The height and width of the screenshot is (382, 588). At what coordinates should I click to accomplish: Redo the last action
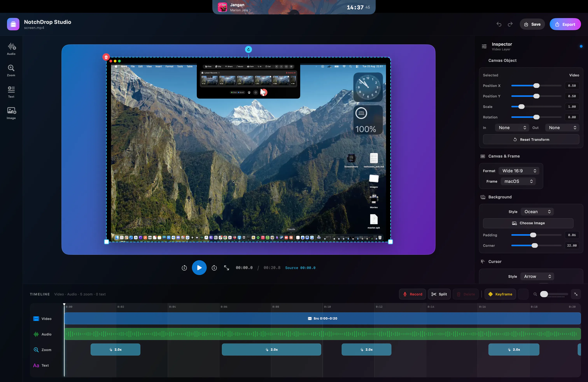coord(510,24)
